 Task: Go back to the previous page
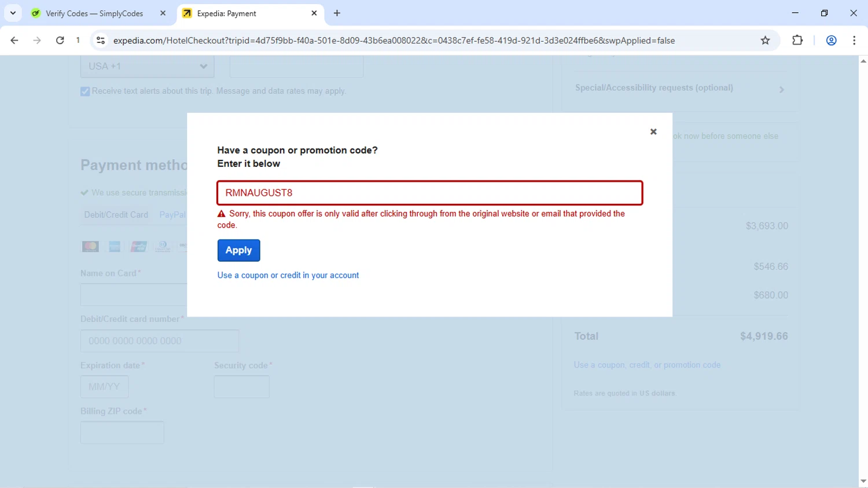click(14, 41)
